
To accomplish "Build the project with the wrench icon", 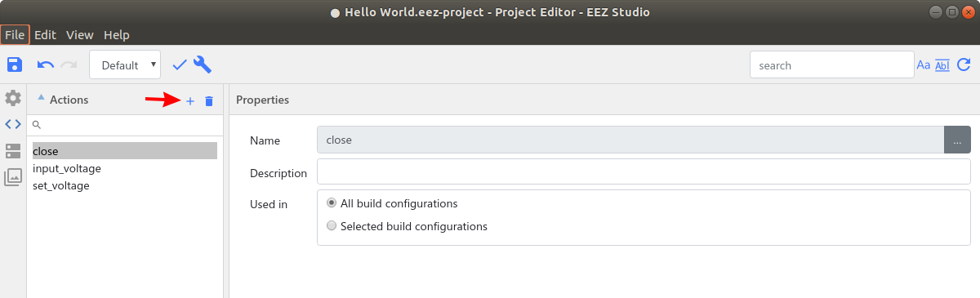I will coord(203,64).
